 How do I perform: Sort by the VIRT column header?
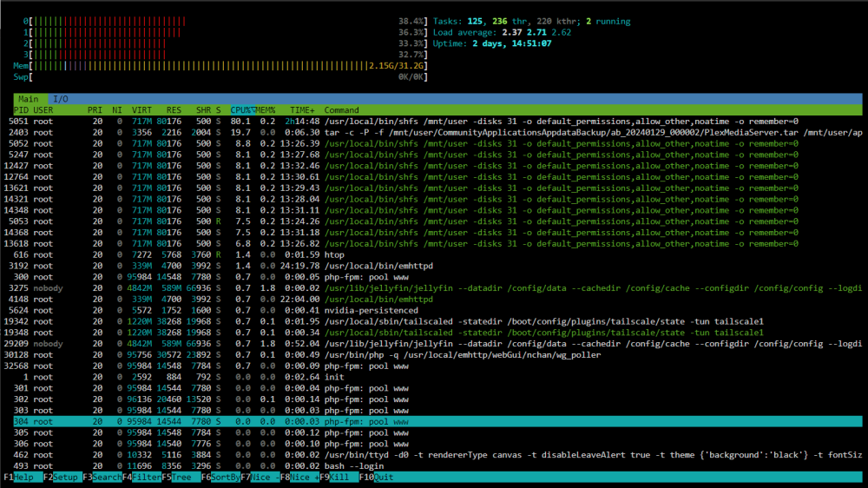click(141, 109)
